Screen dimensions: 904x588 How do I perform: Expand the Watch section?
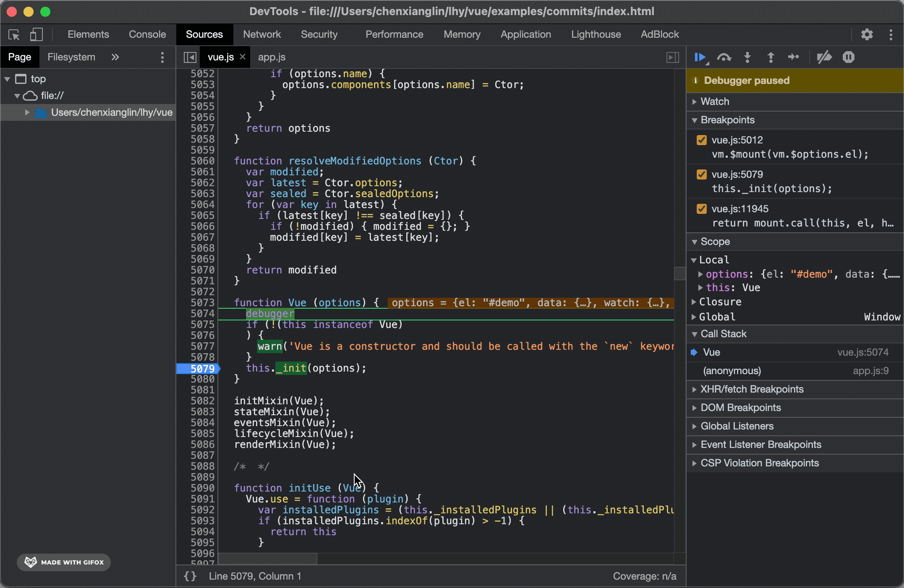point(715,101)
